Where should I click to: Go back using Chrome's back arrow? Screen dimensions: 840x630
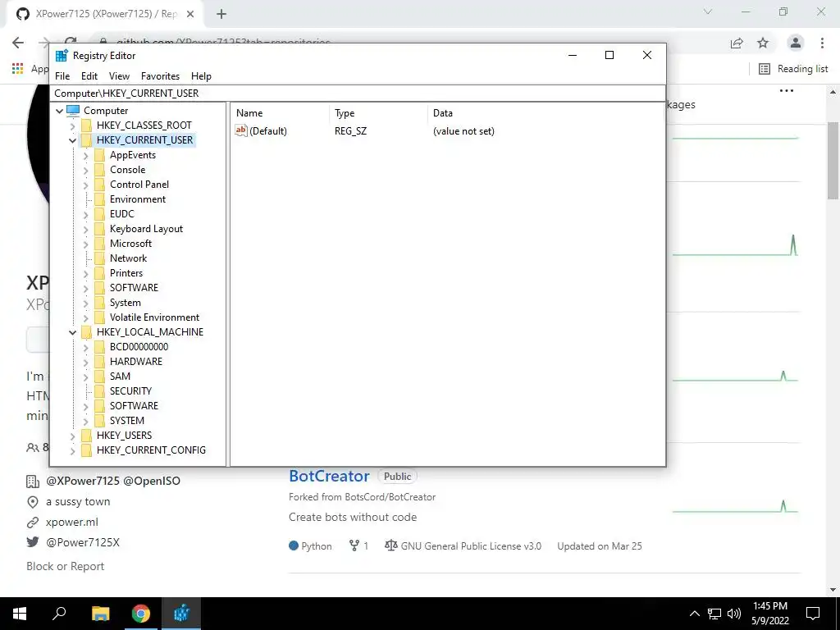click(18, 43)
